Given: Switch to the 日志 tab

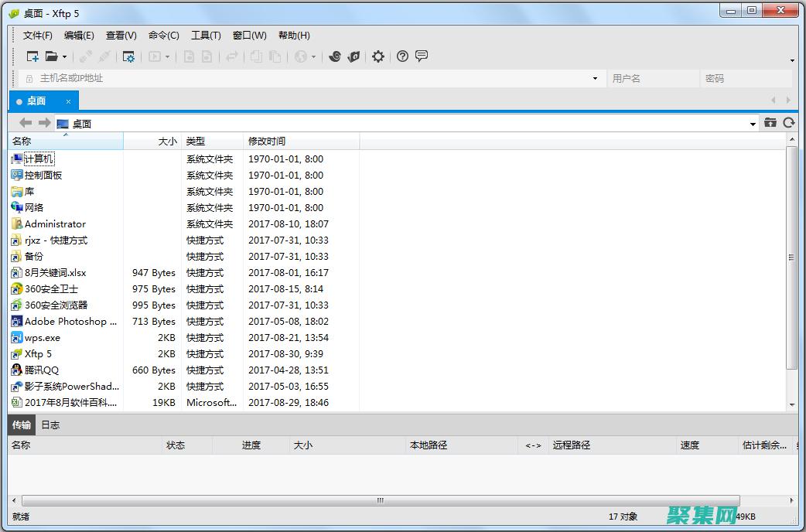Looking at the screenshot, I should (50, 425).
